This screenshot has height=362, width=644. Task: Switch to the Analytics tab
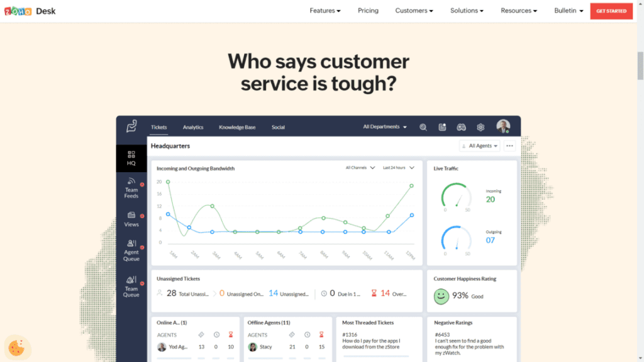click(193, 127)
